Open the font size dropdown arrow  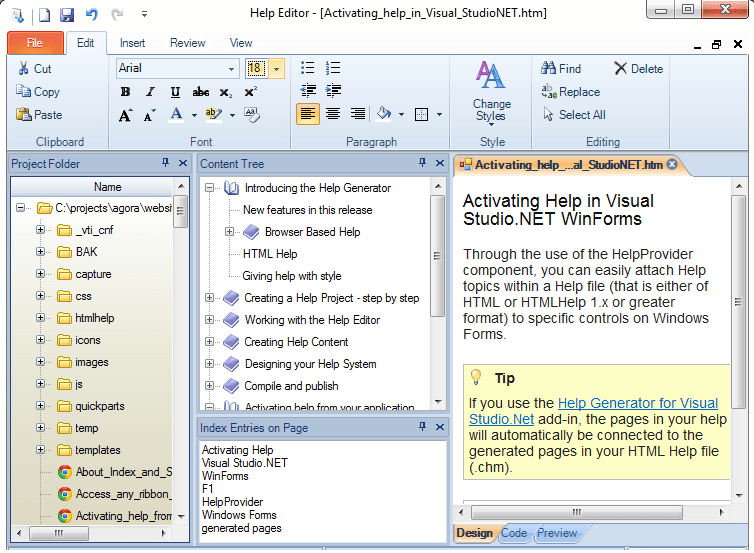276,69
